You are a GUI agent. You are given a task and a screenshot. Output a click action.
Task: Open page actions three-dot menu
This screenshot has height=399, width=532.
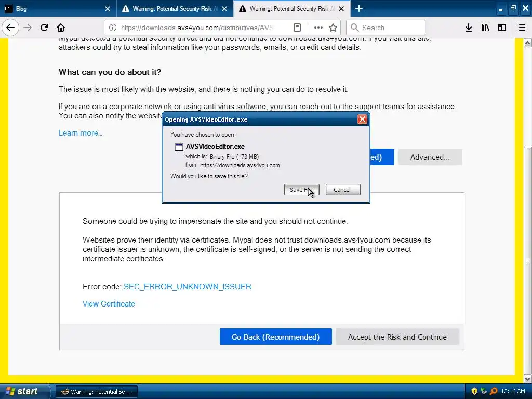tap(318, 28)
